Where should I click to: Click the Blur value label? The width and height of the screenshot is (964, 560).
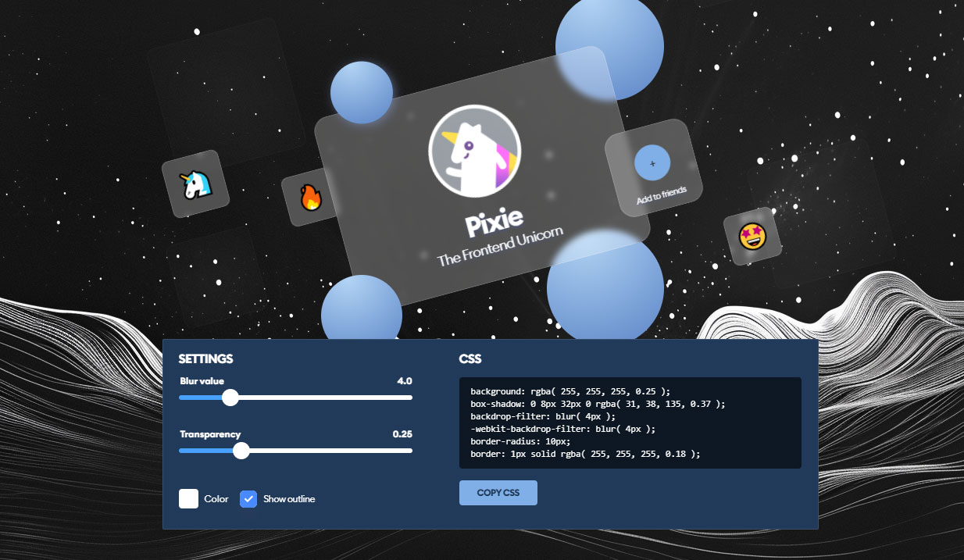202,381
